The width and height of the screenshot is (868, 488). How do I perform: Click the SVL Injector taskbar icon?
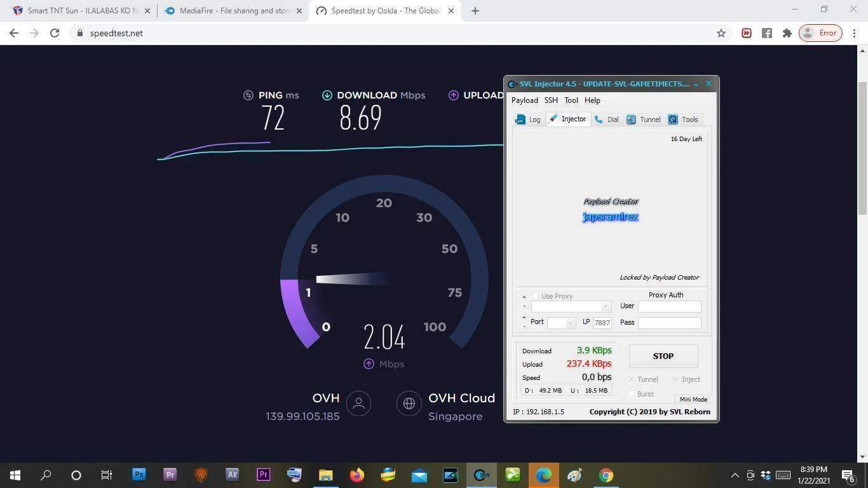[481, 475]
